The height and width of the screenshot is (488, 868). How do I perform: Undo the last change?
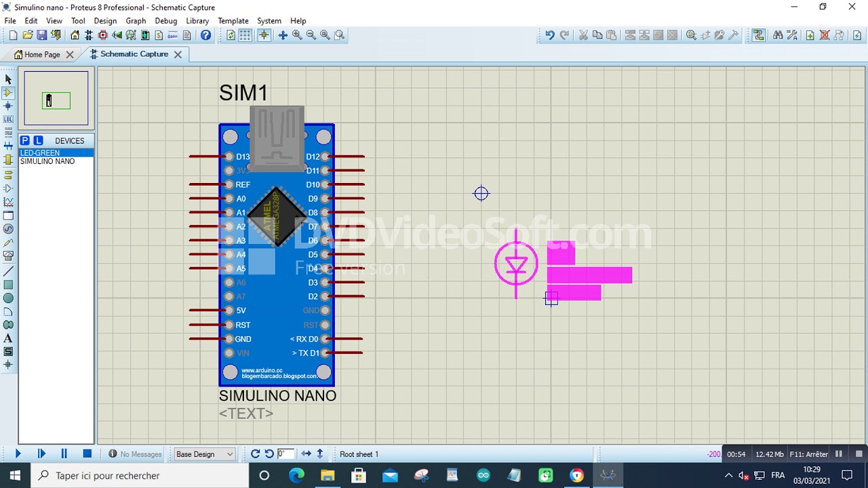point(550,35)
